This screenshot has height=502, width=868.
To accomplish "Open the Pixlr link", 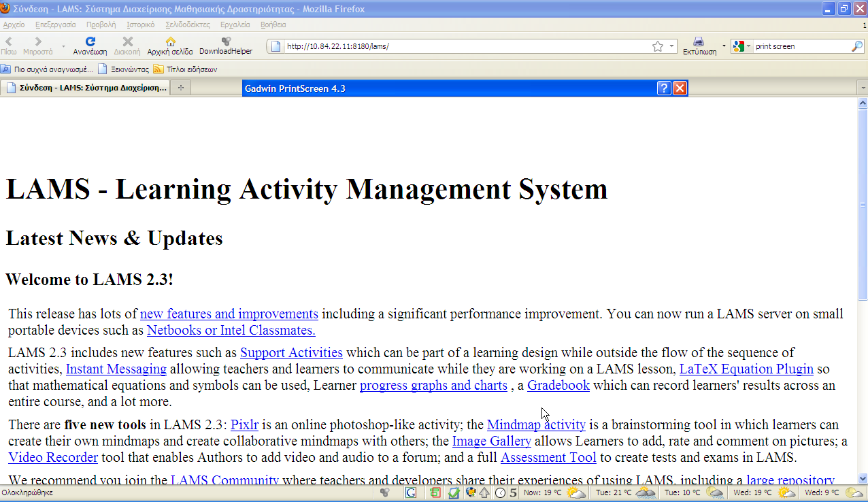I will [x=244, y=424].
